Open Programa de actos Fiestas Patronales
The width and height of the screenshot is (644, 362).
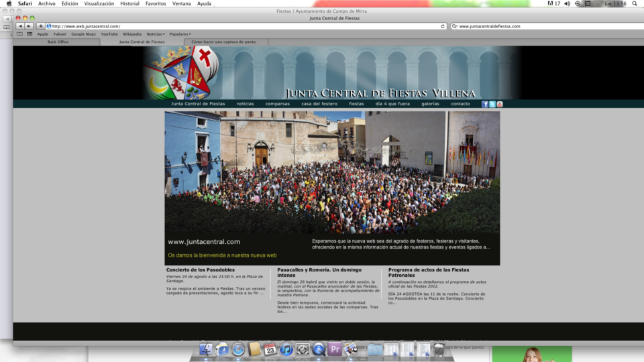pyautogui.click(x=429, y=273)
